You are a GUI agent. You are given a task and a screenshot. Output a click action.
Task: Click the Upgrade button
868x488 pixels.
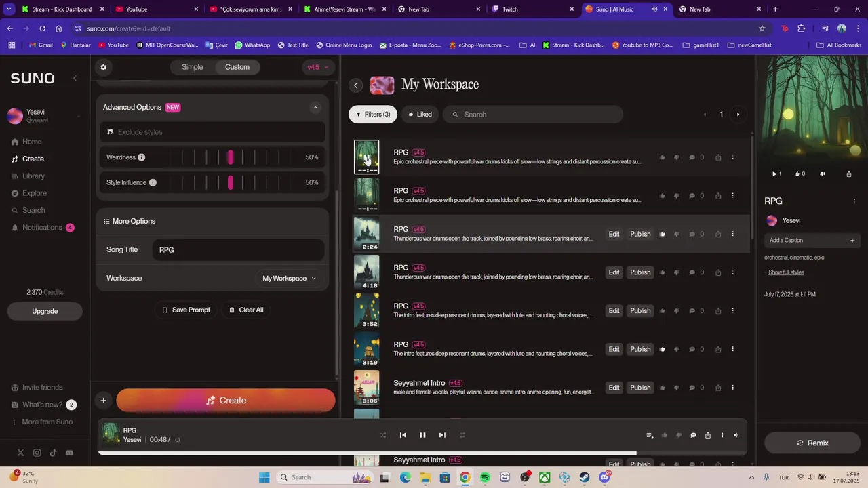pos(45,311)
